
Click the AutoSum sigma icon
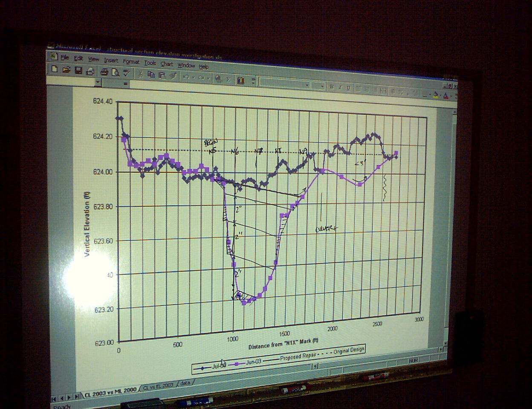pos(228,79)
